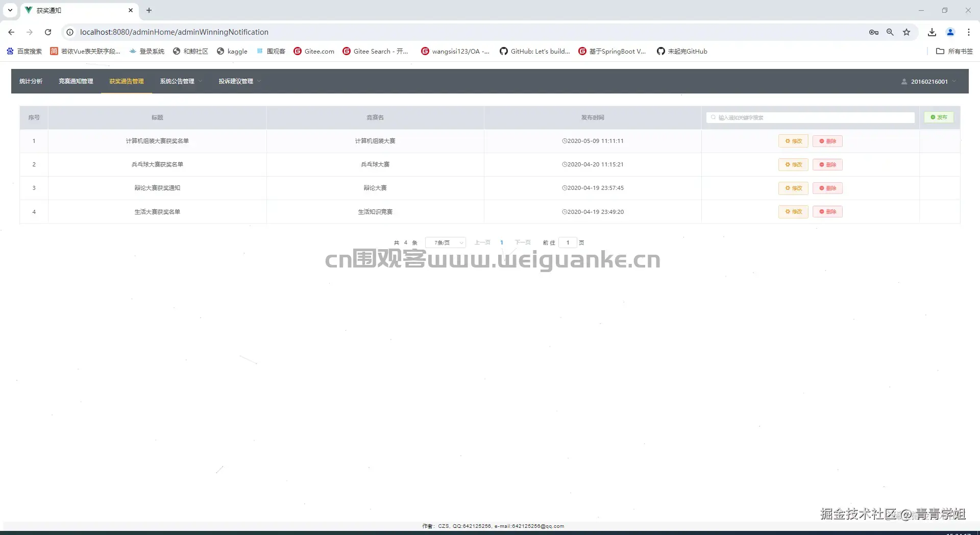Open the 20160216001 user dropdown
The height and width of the screenshot is (535, 980).
tap(929, 82)
